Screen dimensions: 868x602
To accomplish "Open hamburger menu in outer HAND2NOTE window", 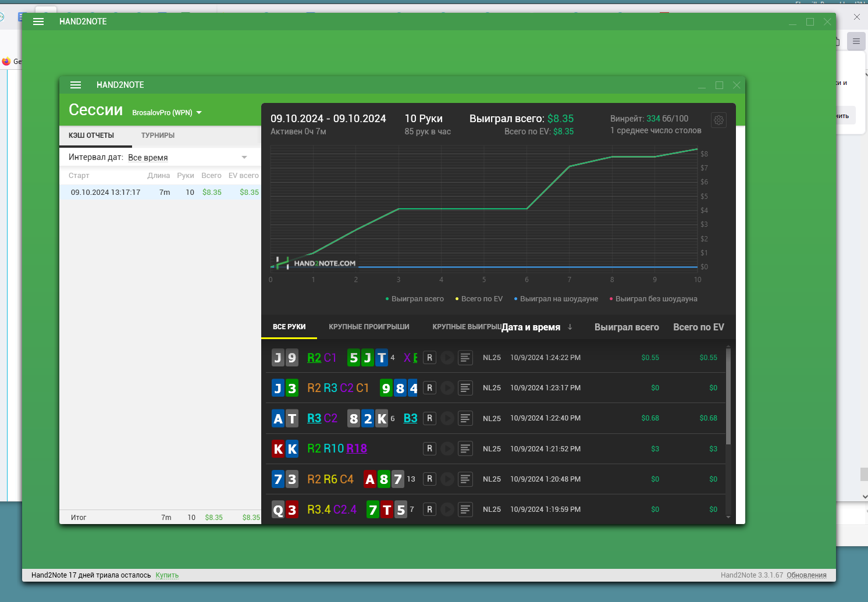I will pyautogui.click(x=38, y=22).
